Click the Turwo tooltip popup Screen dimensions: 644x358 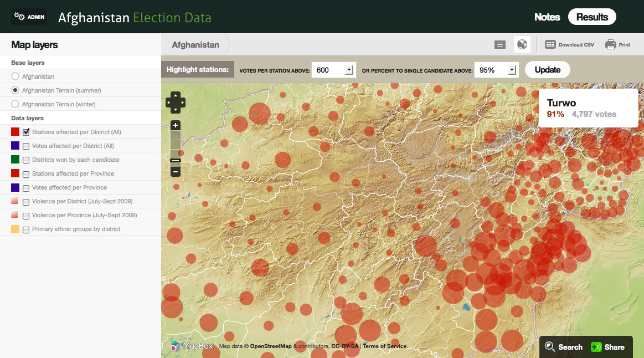click(588, 108)
